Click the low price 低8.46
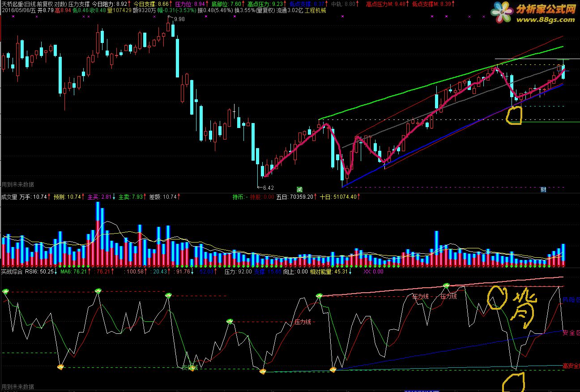The image size is (580, 392). (x=81, y=10)
